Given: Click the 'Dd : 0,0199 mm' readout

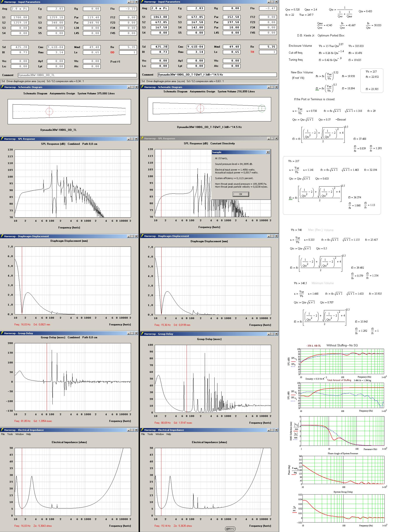Looking at the screenshot, I should [182, 325].
